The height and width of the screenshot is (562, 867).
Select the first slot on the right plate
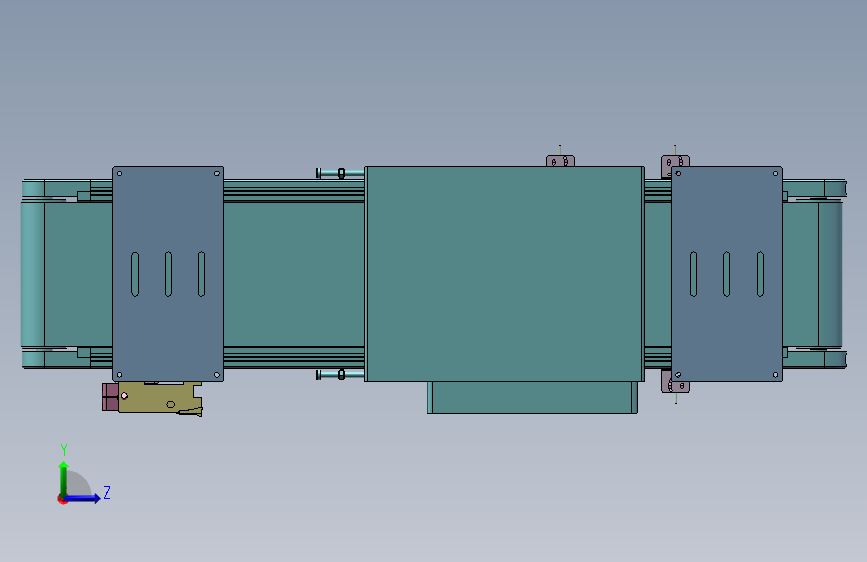(693, 274)
